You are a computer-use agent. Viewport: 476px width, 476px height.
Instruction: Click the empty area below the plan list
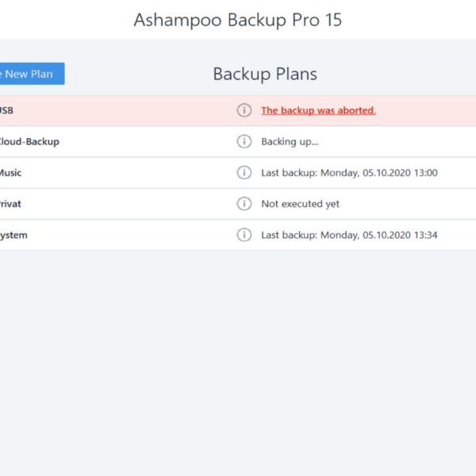coord(238,363)
